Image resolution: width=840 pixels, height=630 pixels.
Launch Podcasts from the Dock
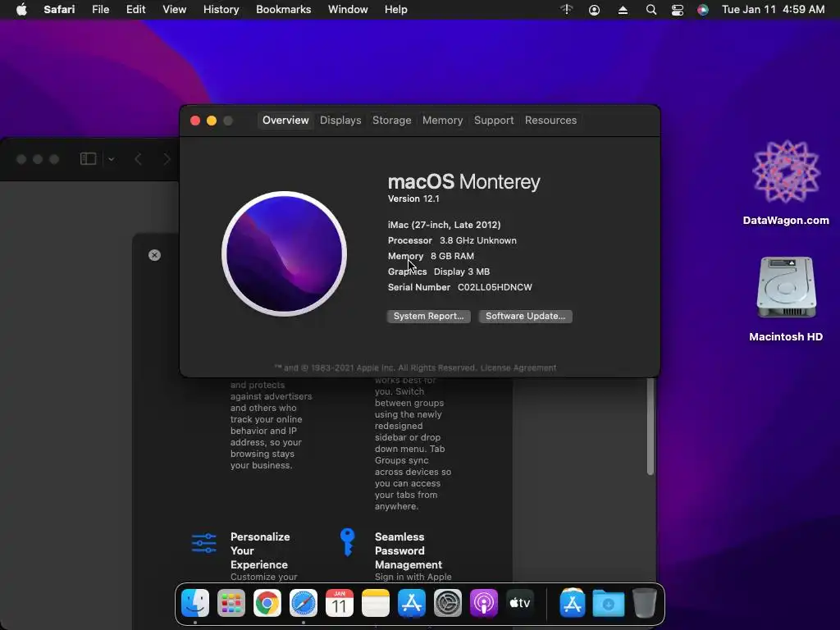[484, 603]
